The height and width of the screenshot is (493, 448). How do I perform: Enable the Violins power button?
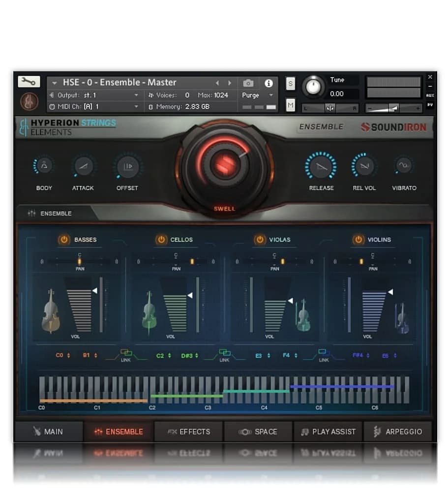coord(357,240)
